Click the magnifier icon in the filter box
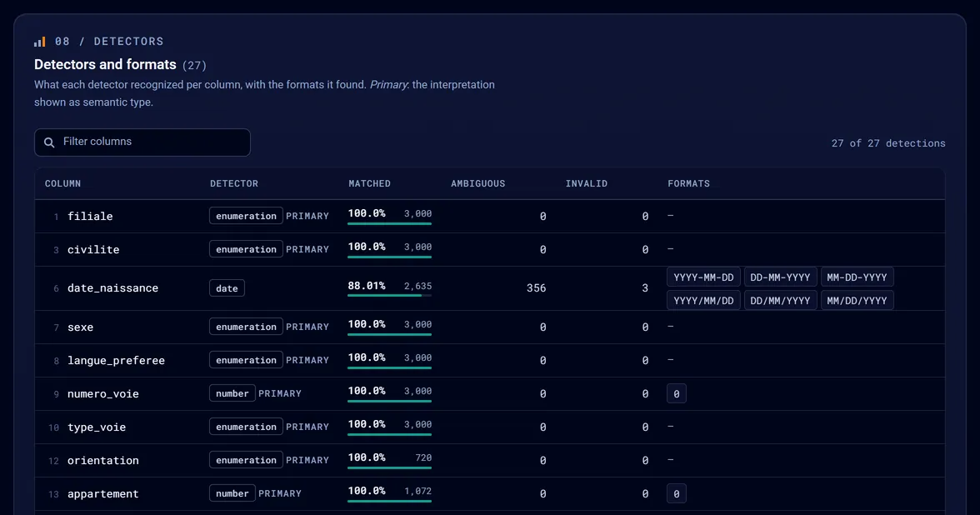 48,142
